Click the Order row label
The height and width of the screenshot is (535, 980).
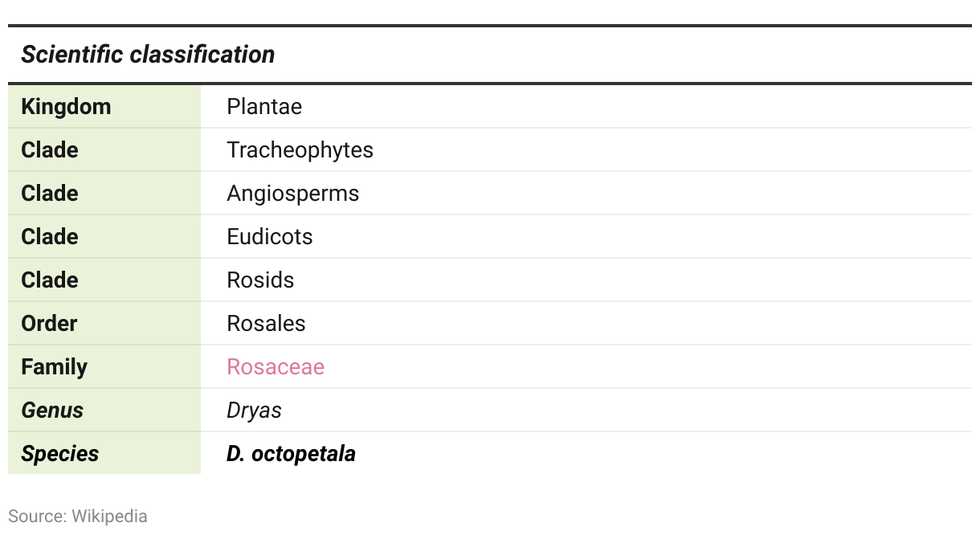tap(49, 324)
